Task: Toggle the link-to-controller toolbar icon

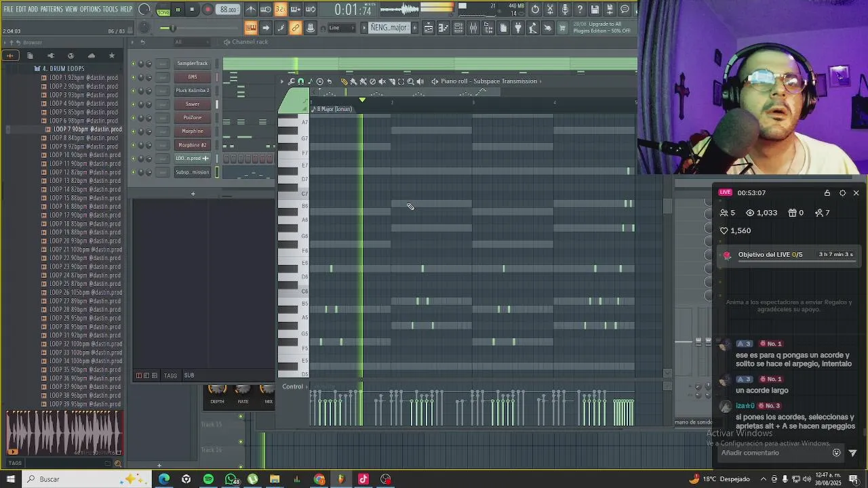Action: [x=295, y=28]
